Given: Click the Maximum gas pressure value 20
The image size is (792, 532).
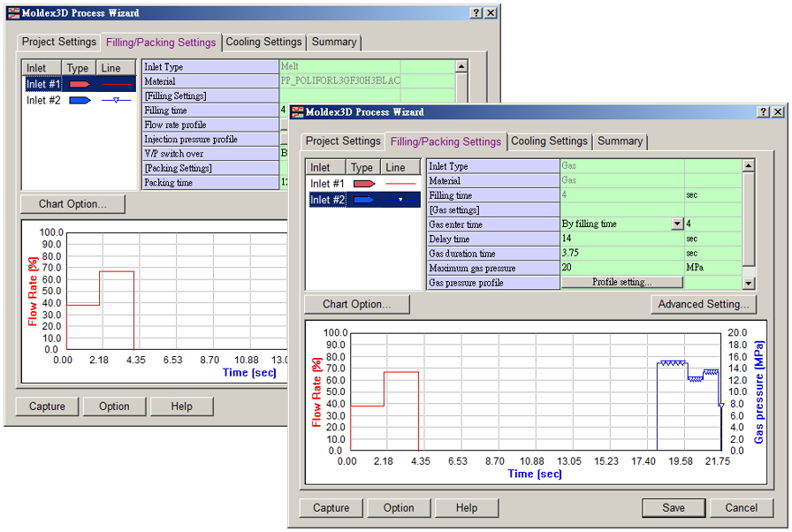Looking at the screenshot, I should 622,268.
